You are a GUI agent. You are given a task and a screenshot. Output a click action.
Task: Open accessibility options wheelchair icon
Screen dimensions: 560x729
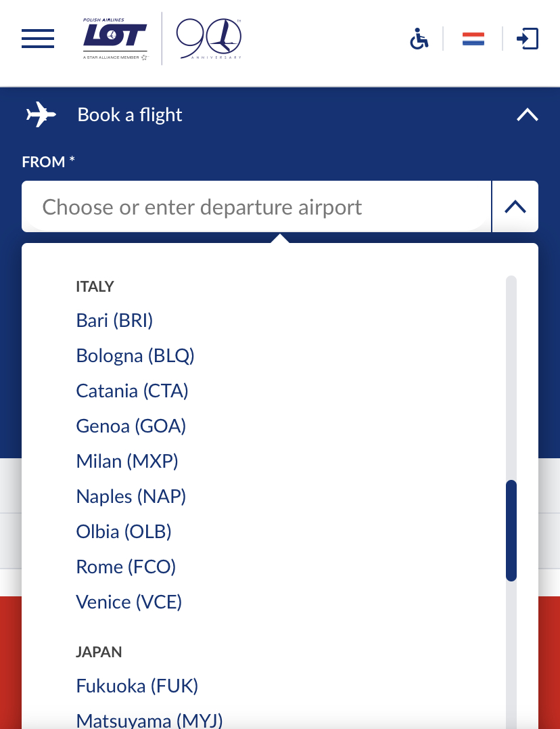(419, 39)
